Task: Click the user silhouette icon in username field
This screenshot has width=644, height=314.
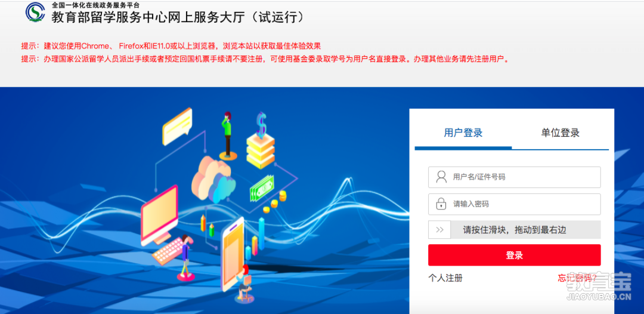Action: [x=441, y=177]
